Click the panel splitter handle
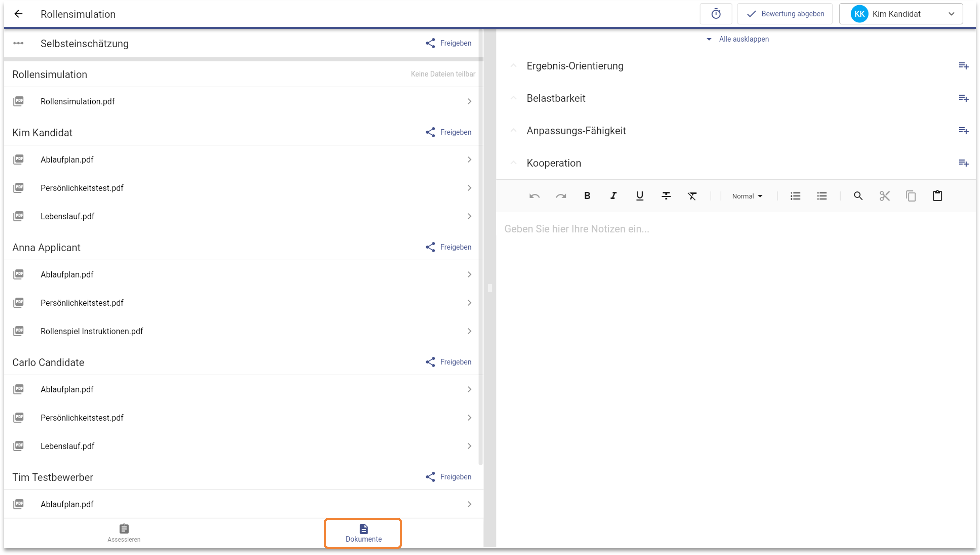This screenshot has height=555, width=980. (x=490, y=288)
